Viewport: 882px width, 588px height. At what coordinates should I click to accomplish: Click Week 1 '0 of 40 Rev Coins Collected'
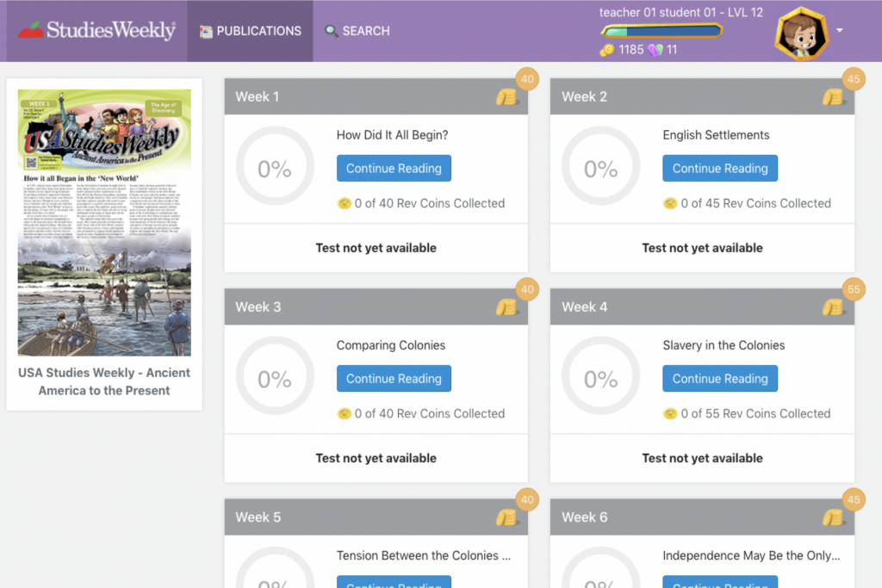(x=420, y=203)
